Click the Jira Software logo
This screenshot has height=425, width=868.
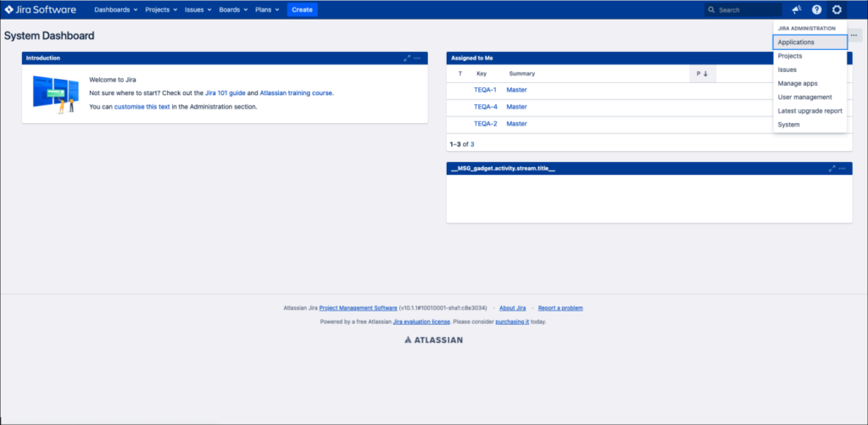pos(40,9)
